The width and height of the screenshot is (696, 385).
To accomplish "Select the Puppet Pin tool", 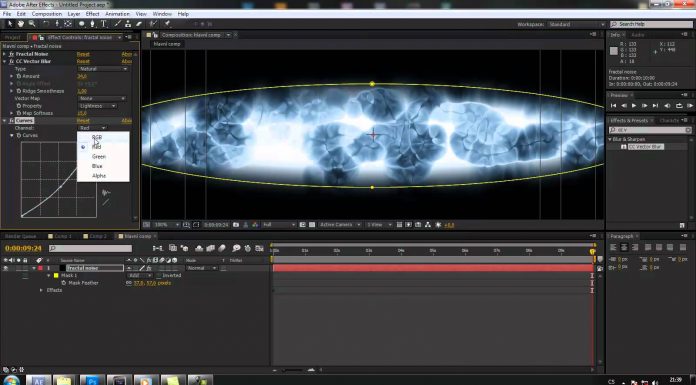I will click(x=167, y=24).
